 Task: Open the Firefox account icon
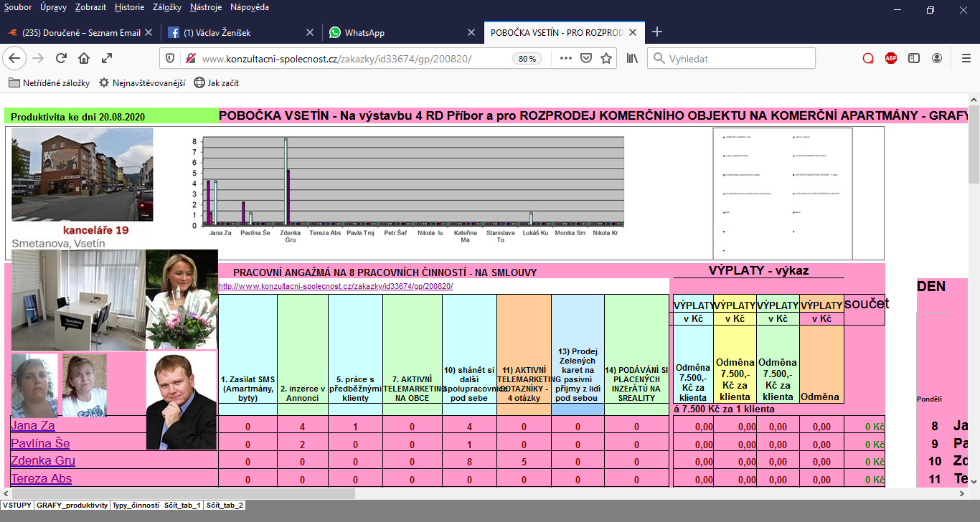pyautogui.click(x=937, y=58)
